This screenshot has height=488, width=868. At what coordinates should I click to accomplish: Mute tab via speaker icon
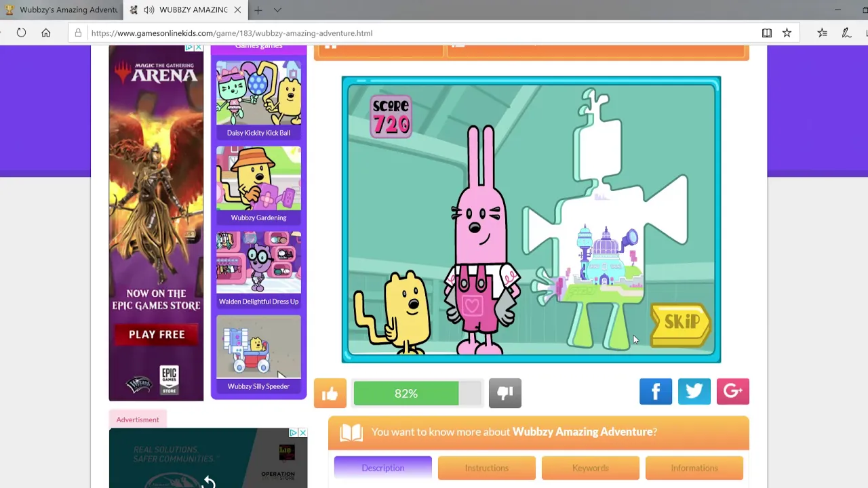click(148, 9)
